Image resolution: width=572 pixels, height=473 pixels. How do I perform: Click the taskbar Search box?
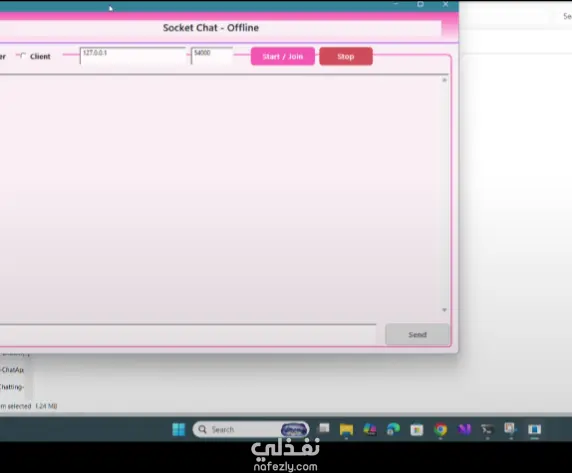tap(251, 429)
